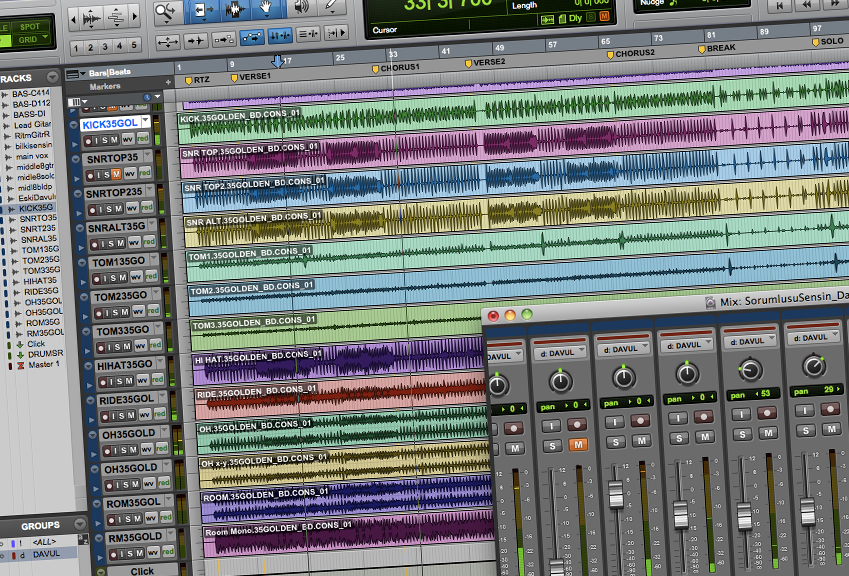Select the Grabber hand tool
The image size is (849, 576).
click(266, 9)
